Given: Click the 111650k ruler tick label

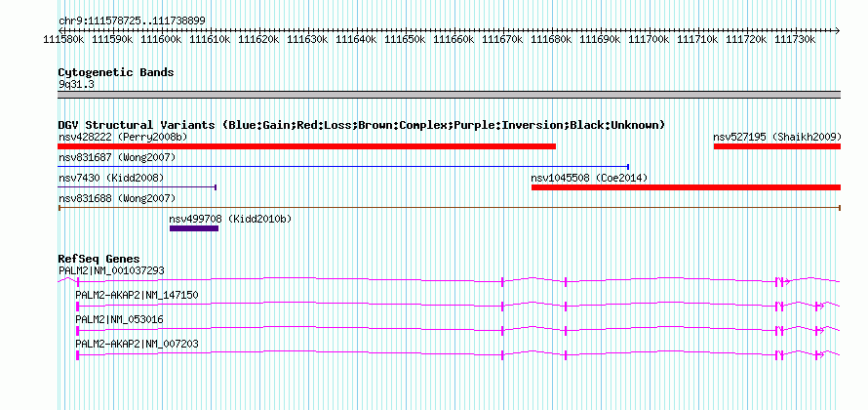Looking at the screenshot, I should [x=405, y=39].
